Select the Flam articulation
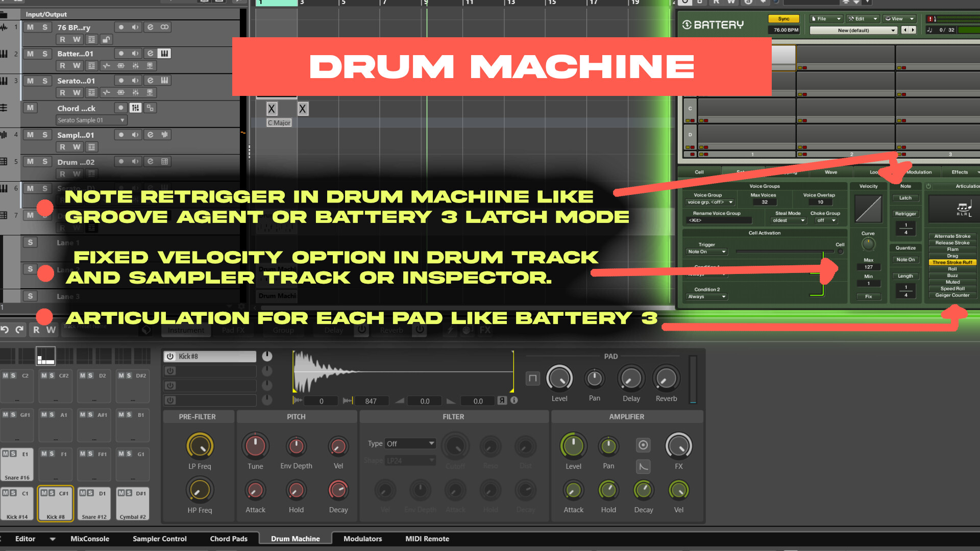 coord(952,249)
